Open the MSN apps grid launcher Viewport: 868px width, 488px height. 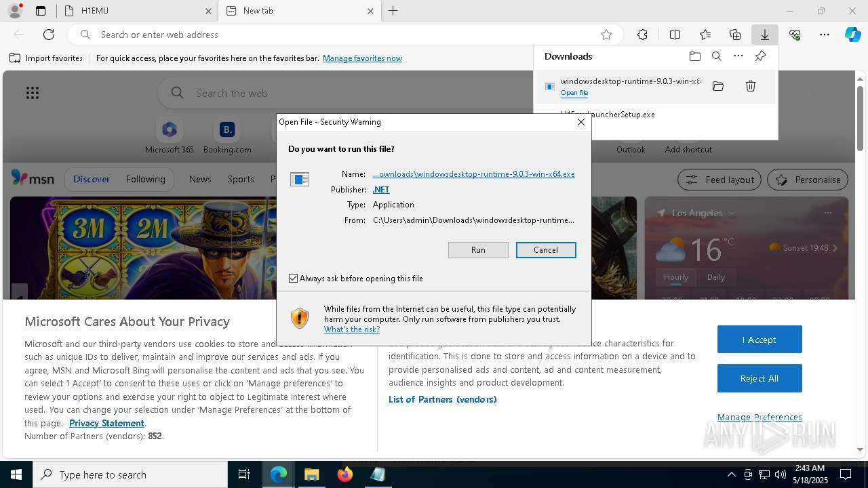pyautogui.click(x=33, y=93)
